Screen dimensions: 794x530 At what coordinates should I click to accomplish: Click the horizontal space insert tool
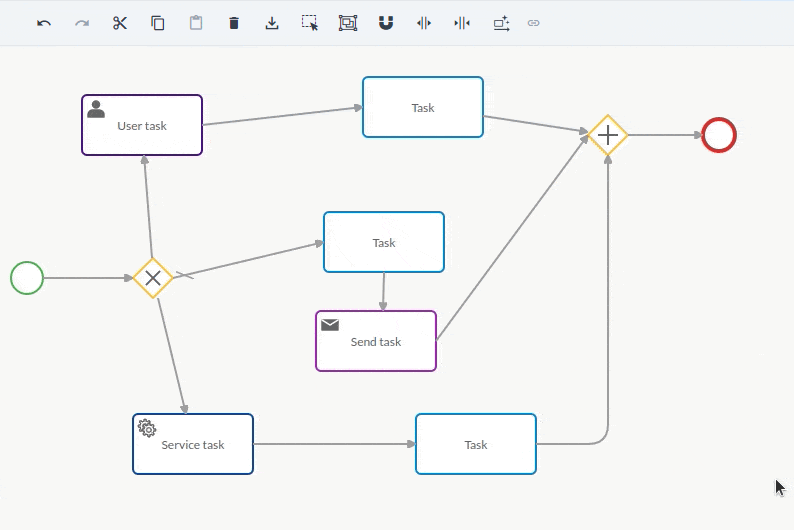click(x=424, y=23)
